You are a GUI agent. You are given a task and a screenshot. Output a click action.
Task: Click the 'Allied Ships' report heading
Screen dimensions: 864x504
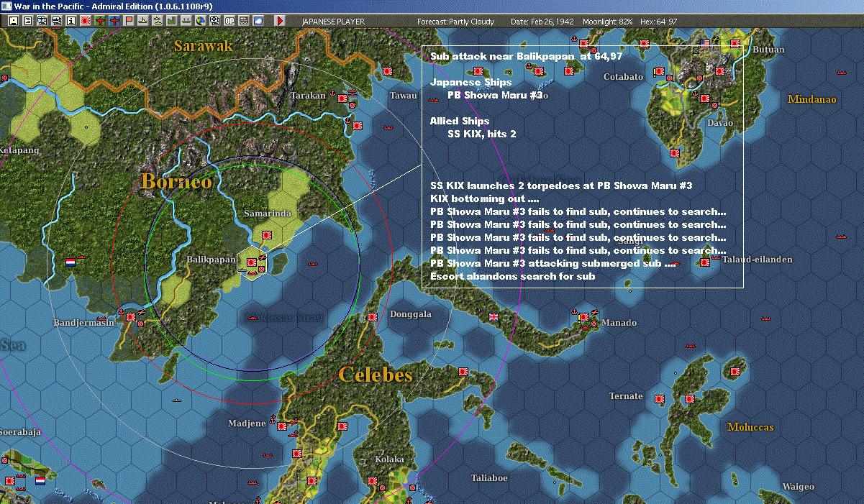click(x=460, y=121)
